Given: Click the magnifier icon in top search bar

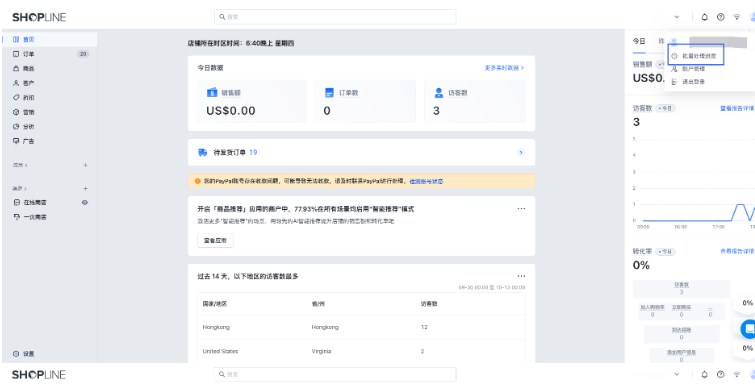Looking at the screenshot, I should click(222, 17).
